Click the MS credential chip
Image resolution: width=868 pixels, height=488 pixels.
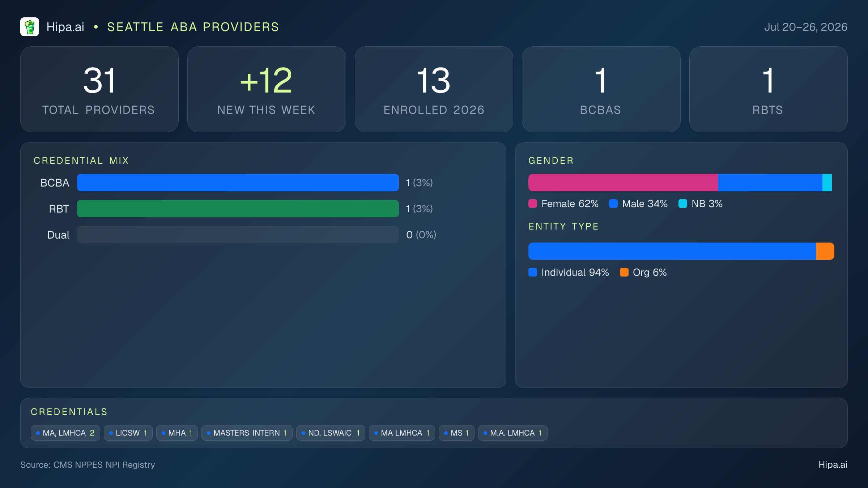[x=456, y=433]
